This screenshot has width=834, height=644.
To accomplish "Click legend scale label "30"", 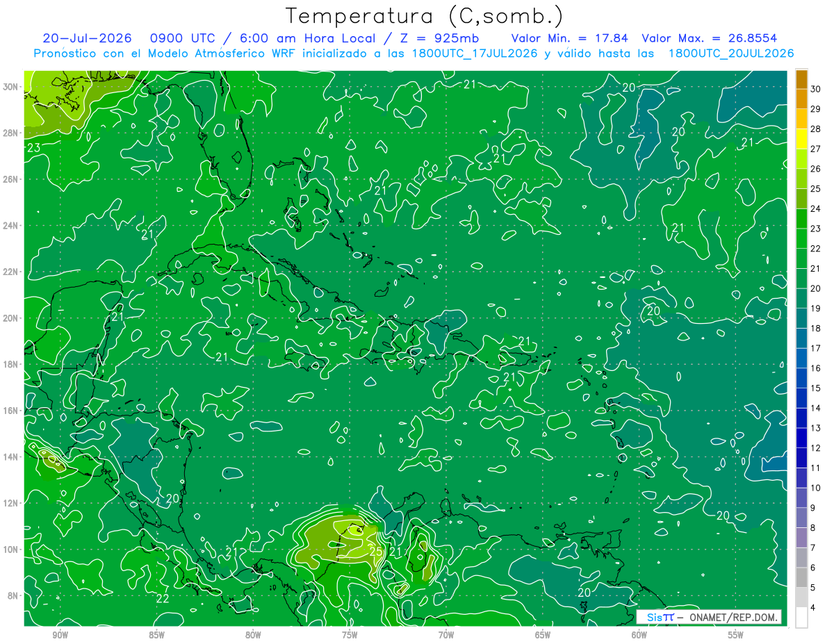I will tap(816, 90).
